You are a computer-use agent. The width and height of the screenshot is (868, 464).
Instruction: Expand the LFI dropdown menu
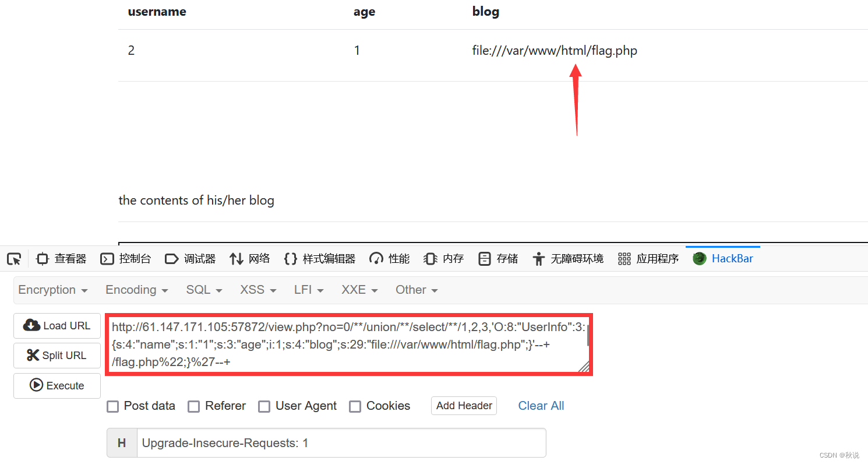(x=309, y=290)
